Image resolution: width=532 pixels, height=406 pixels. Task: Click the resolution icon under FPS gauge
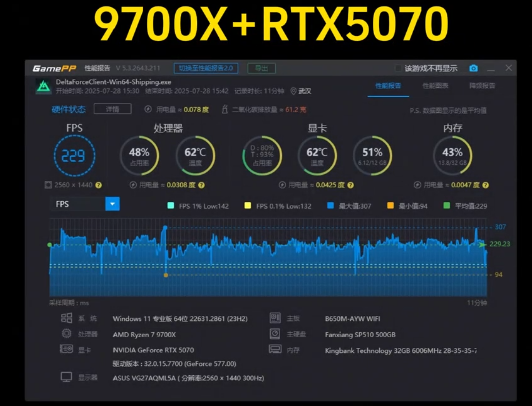click(48, 185)
